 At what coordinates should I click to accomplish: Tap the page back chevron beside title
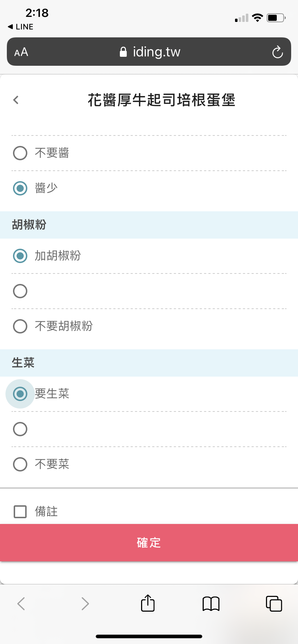pyautogui.click(x=16, y=100)
